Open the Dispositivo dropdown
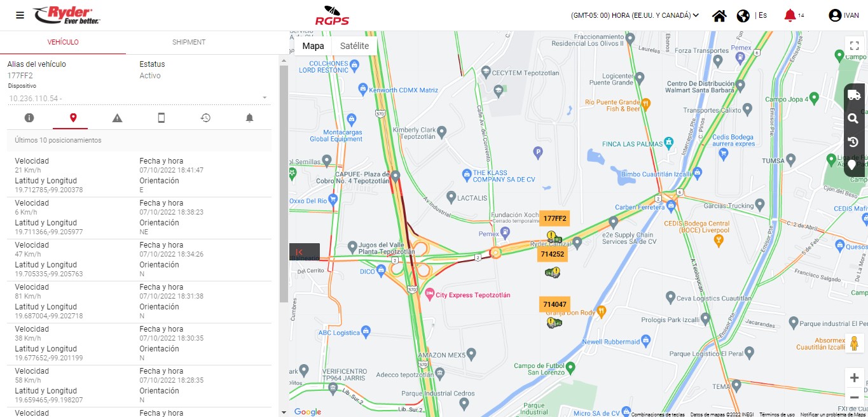The image size is (868, 417). (x=139, y=98)
